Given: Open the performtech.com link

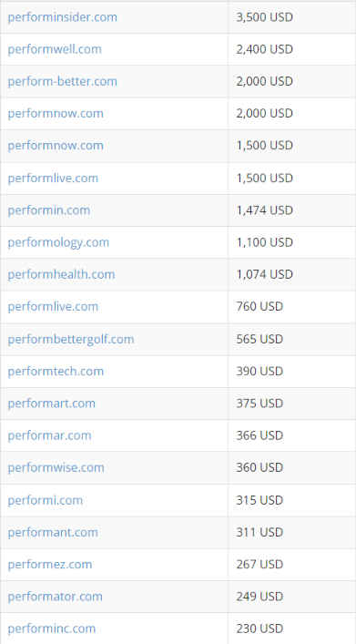Looking at the screenshot, I should pos(56,372).
